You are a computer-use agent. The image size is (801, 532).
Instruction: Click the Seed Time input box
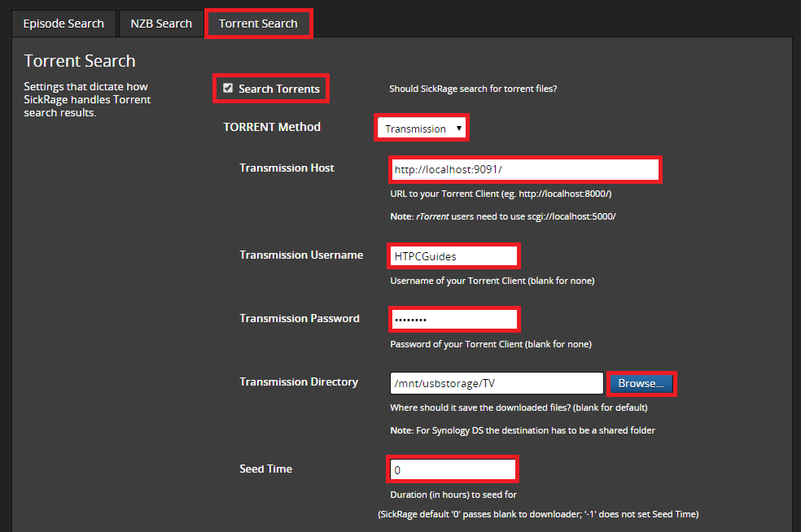[x=453, y=470]
